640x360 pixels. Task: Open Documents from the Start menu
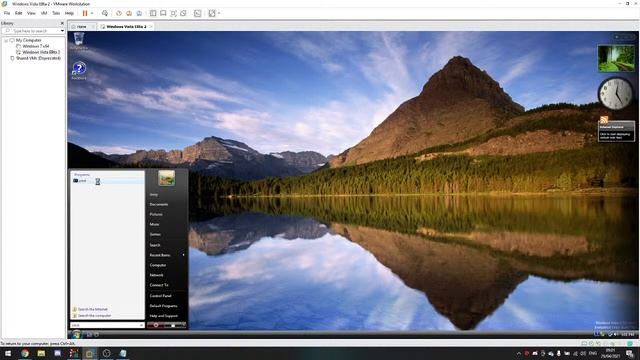click(159, 204)
